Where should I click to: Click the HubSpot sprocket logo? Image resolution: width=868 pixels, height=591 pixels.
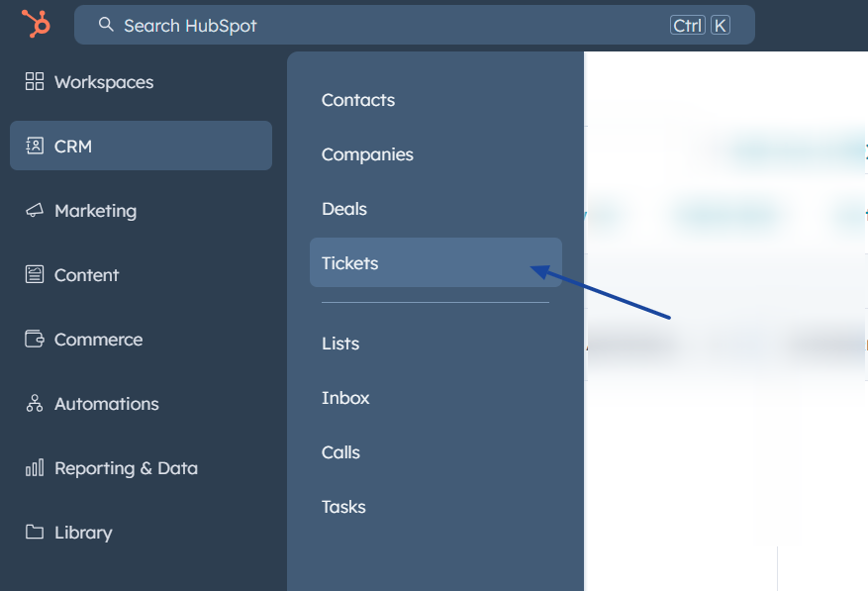pyautogui.click(x=37, y=24)
